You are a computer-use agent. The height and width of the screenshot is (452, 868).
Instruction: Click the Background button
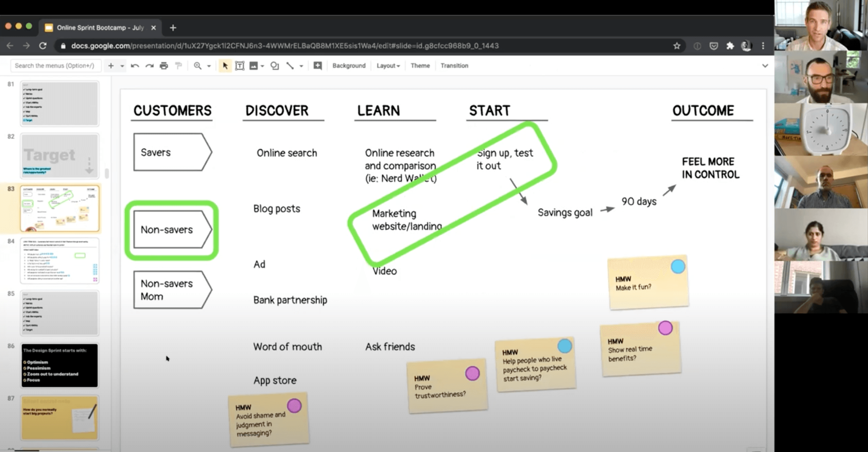point(349,66)
